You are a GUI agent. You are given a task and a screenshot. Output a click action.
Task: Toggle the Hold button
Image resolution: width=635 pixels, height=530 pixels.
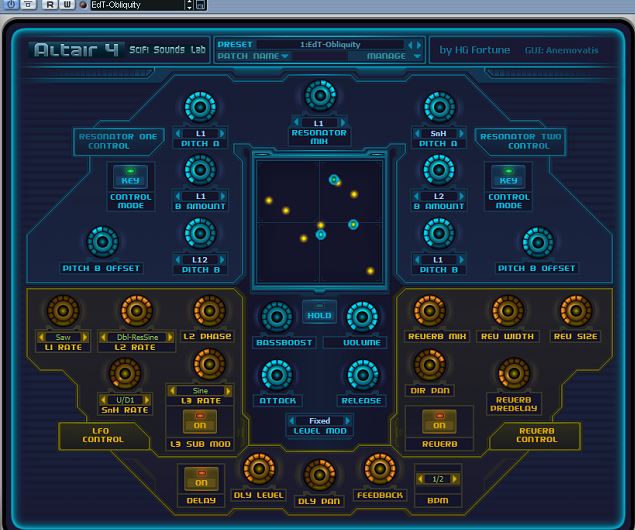pyautogui.click(x=319, y=312)
